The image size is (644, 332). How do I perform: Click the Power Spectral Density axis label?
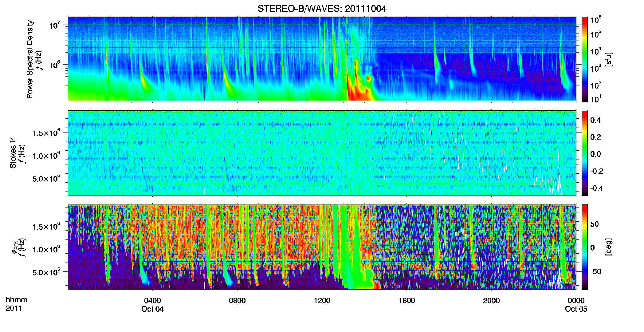click(30, 59)
